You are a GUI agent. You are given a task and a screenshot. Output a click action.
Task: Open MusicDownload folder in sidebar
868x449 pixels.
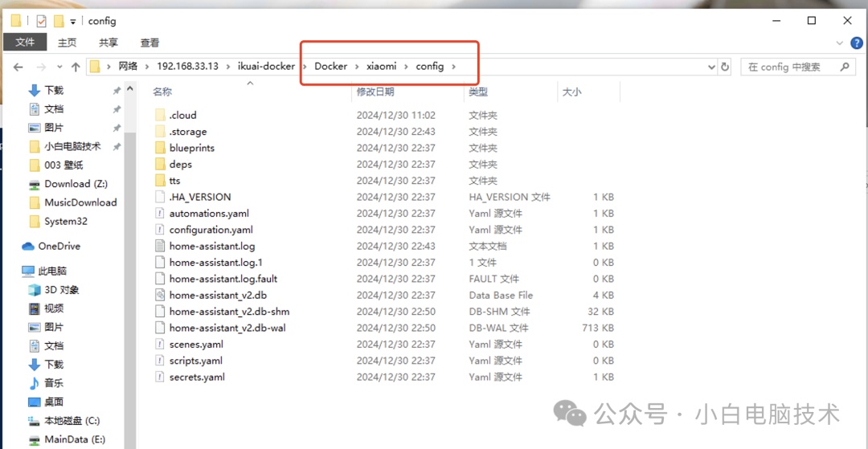coord(80,202)
